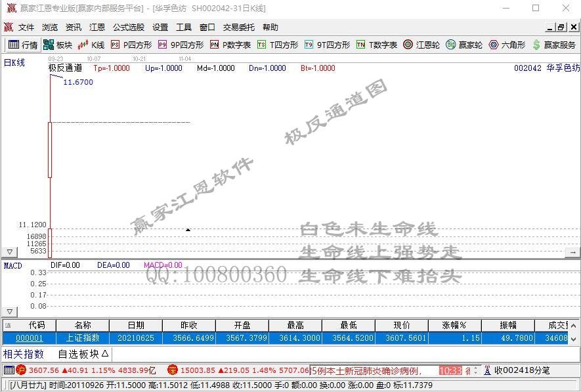Click the 代码 column header
Viewport: 581px width, 392px height.
pos(30,325)
